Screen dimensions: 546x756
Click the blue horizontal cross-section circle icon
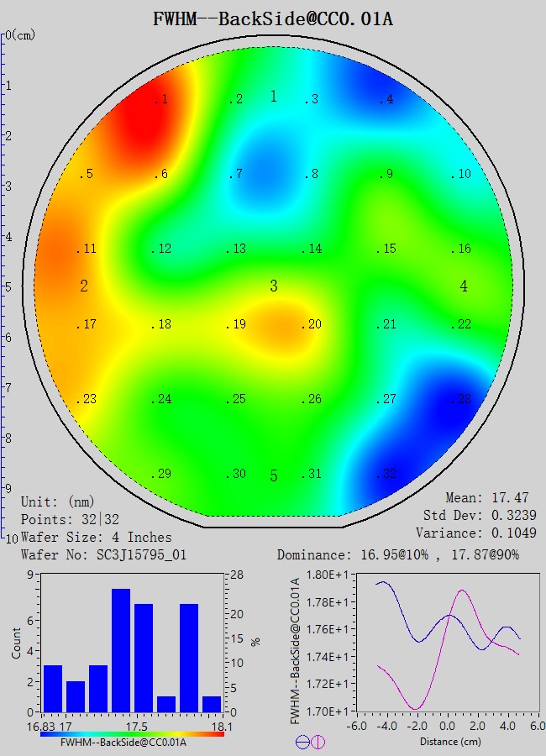[x=302, y=742]
